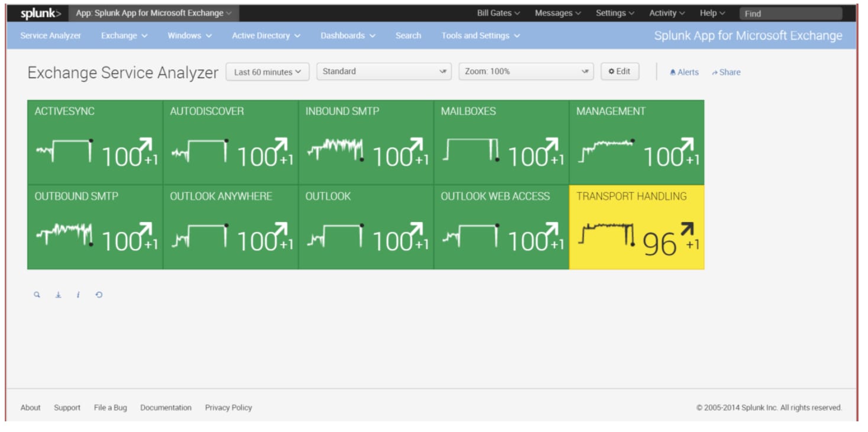Screen dimensions: 868x432
Task: Click the Support footer link
Action: pyautogui.click(x=67, y=408)
